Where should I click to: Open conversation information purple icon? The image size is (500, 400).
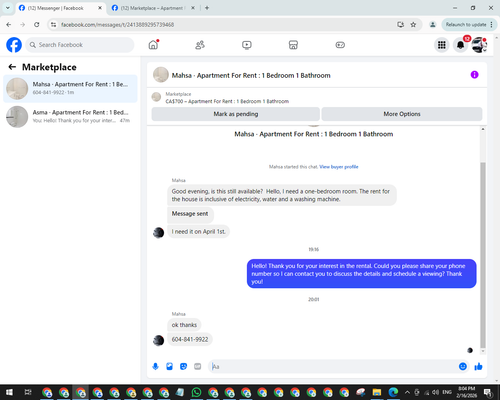tap(474, 75)
